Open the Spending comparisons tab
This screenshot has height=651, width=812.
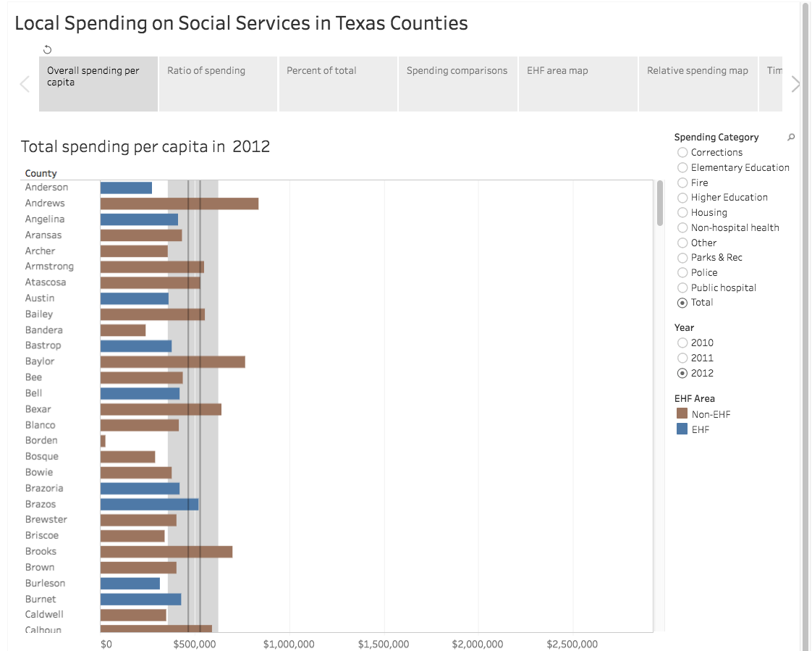click(x=458, y=84)
